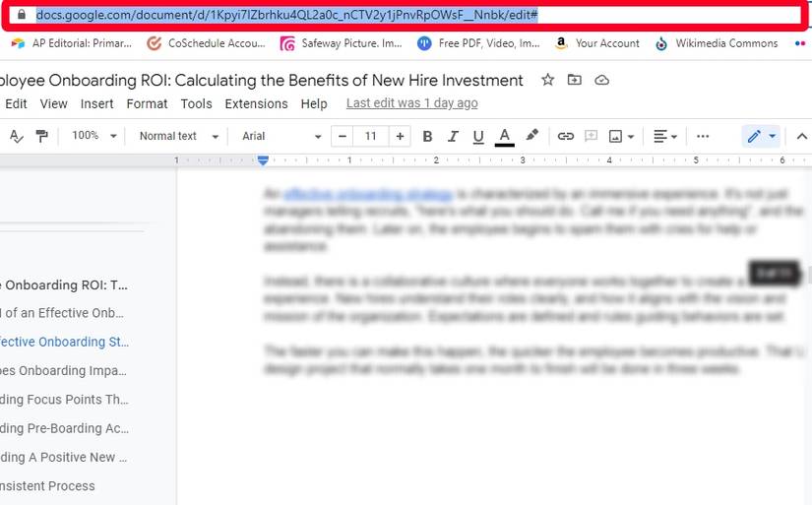The height and width of the screenshot is (505, 812).
Task: Decrease font size with minus button
Action: (342, 136)
